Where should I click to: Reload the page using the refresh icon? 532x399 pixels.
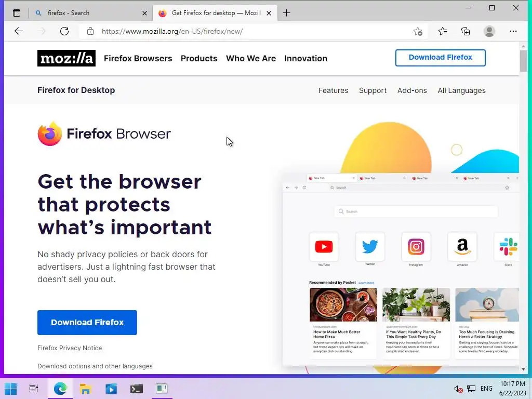click(x=64, y=31)
